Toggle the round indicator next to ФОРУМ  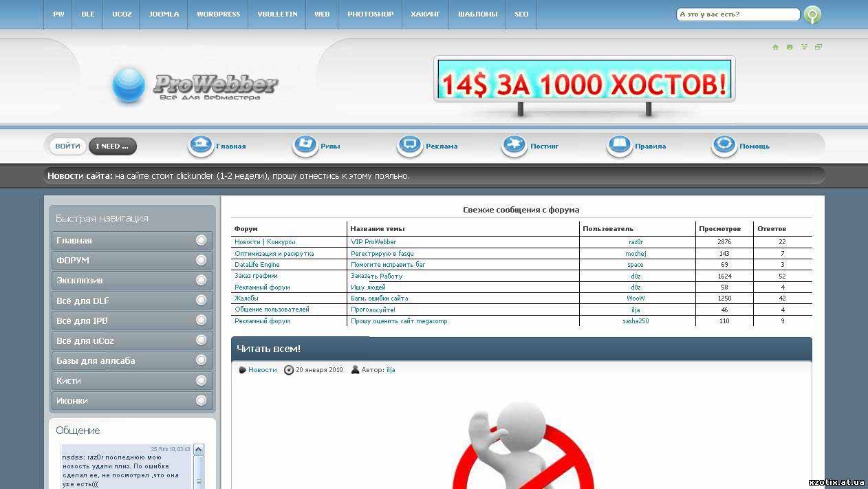[202, 260]
